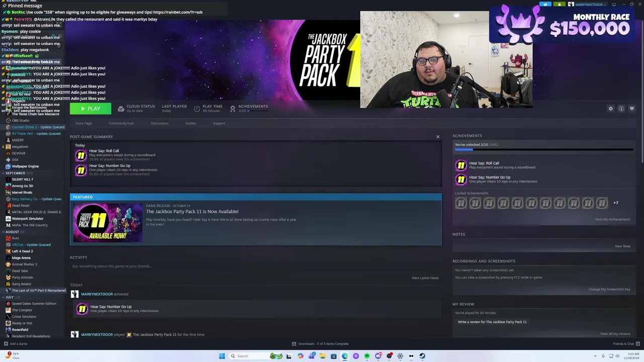Select OBS Studio in library list
This screenshot has height=362, width=644.
pyautogui.click(x=21, y=121)
